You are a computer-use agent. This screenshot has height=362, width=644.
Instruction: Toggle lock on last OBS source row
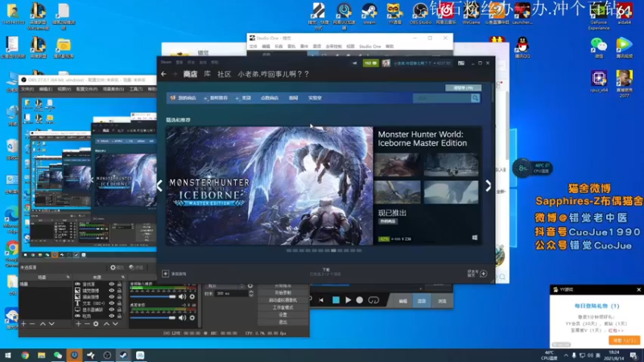point(119,316)
